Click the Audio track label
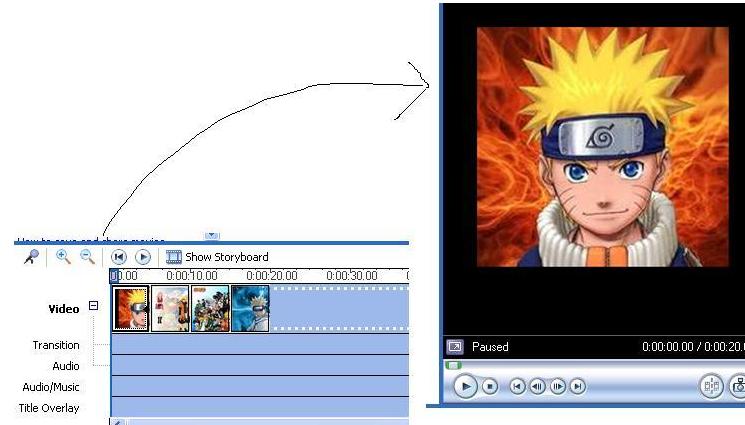The image size is (745, 425). point(66,366)
